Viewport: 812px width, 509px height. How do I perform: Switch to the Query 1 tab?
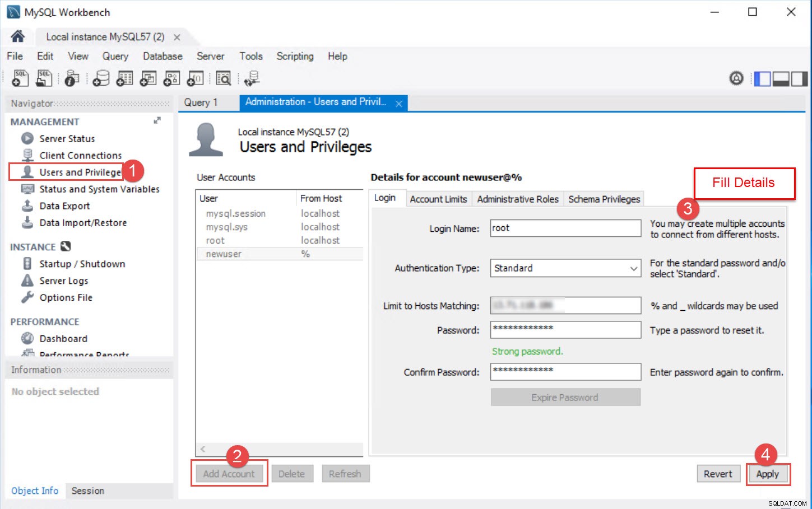(x=201, y=102)
